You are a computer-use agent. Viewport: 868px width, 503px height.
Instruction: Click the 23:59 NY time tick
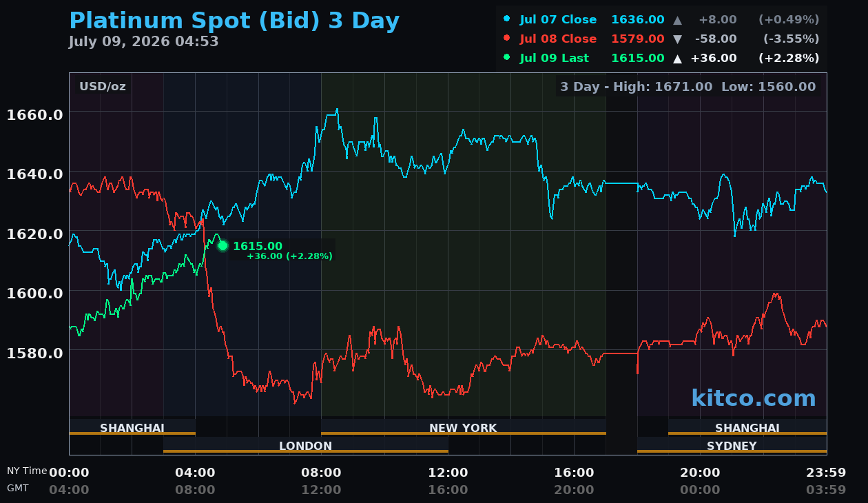pos(826,473)
